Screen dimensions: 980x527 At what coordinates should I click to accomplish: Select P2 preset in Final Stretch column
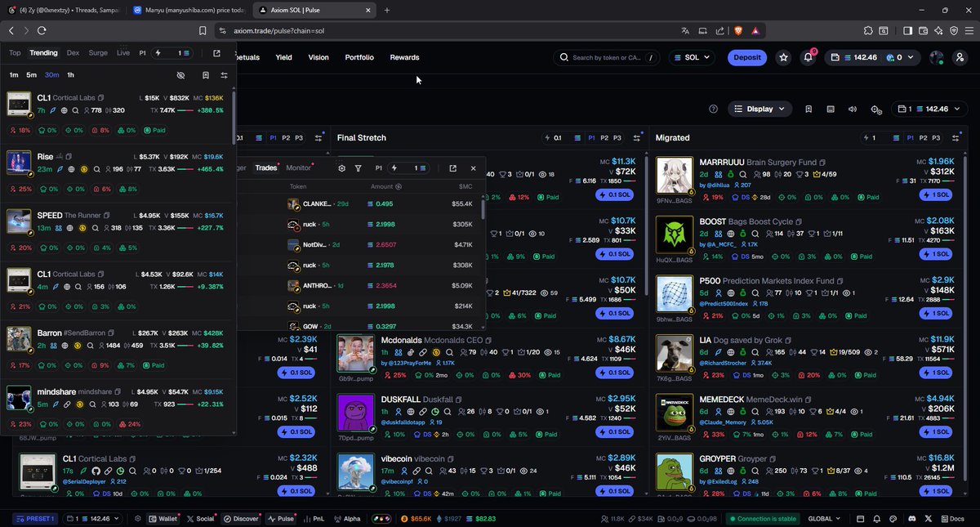point(603,138)
